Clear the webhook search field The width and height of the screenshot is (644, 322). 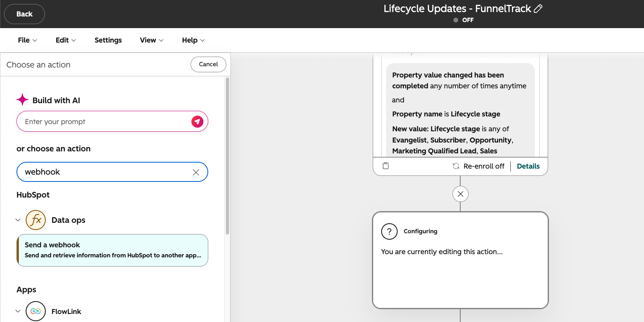click(x=196, y=172)
